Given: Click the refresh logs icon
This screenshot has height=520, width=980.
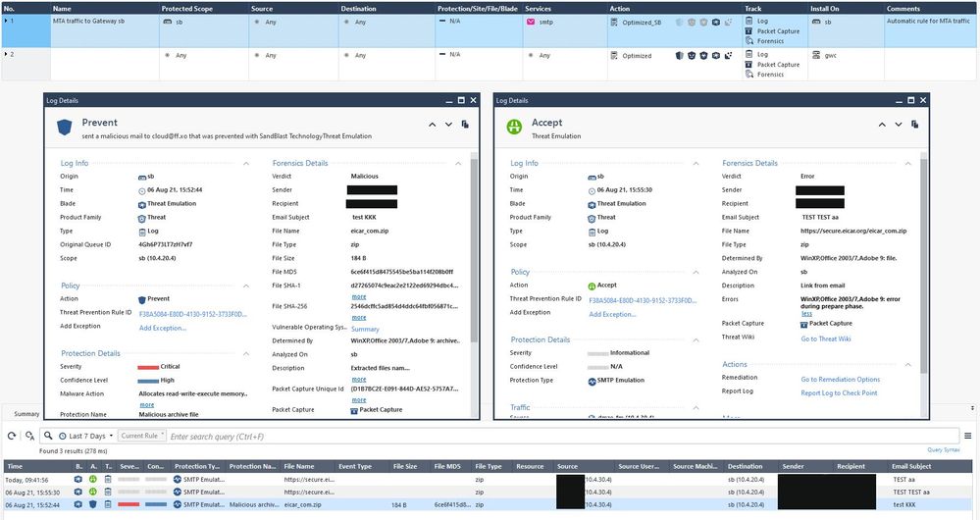Looking at the screenshot, I should pyautogui.click(x=11, y=436).
